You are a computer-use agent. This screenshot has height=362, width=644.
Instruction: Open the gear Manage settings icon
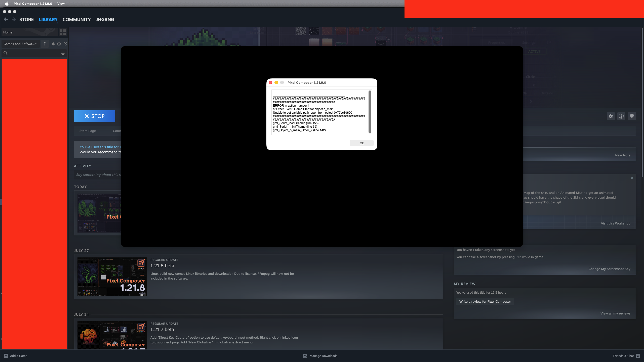click(x=611, y=116)
